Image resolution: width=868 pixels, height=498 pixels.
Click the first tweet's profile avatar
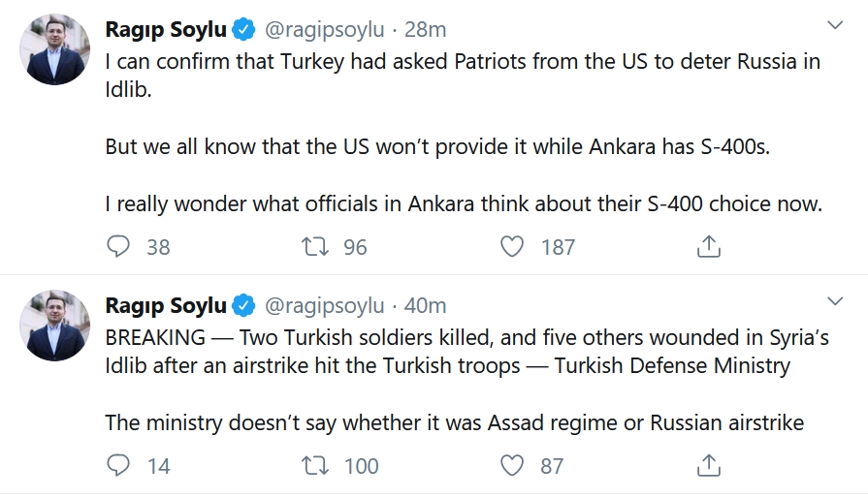[55, 48]
